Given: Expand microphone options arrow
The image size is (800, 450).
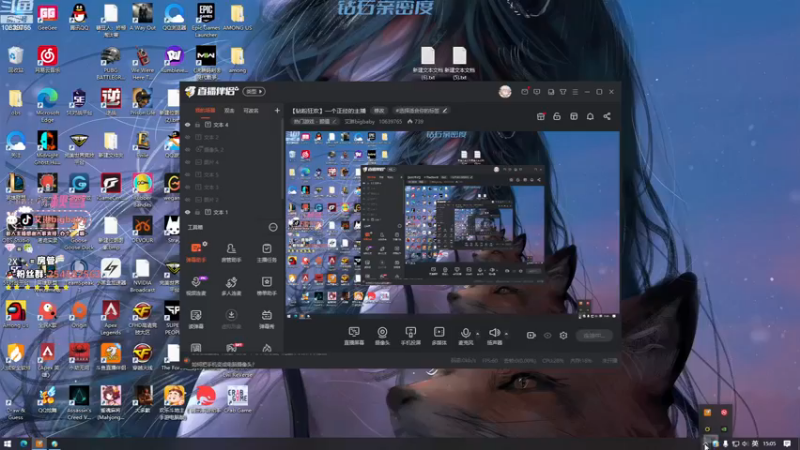Looking at the screenshot, I should pyautogui.click(x=478, y=334).
